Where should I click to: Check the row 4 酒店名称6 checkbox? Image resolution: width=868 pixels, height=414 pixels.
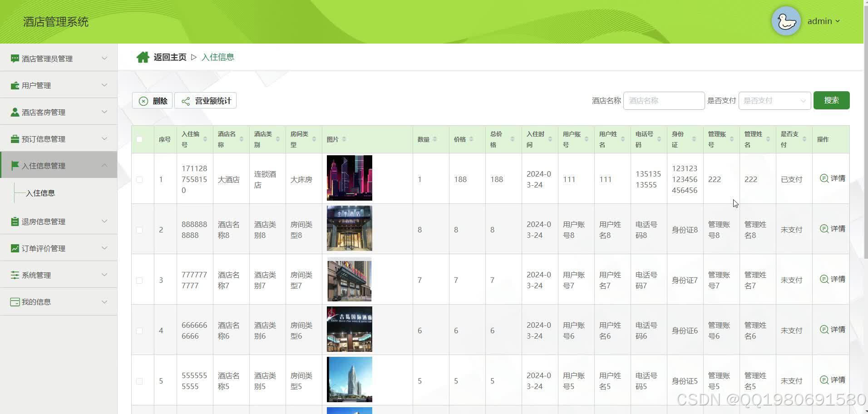(139, 331)
